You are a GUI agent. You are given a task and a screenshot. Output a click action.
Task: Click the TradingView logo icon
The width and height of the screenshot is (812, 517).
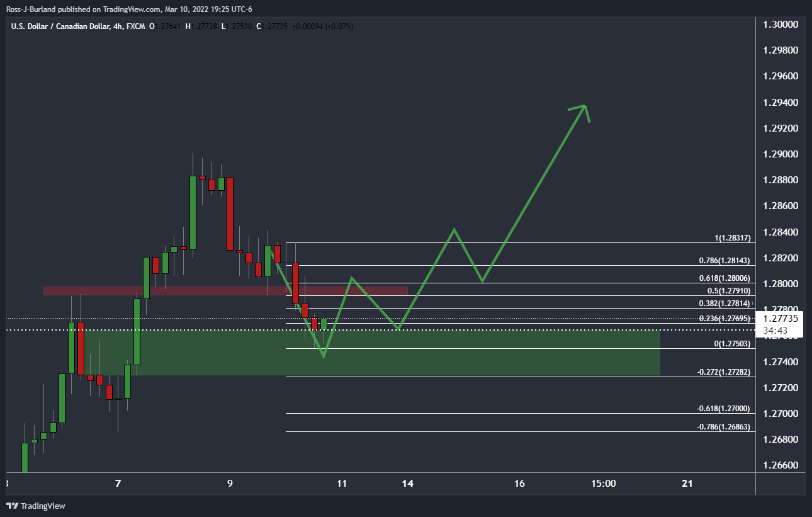(x=12, y=506)
